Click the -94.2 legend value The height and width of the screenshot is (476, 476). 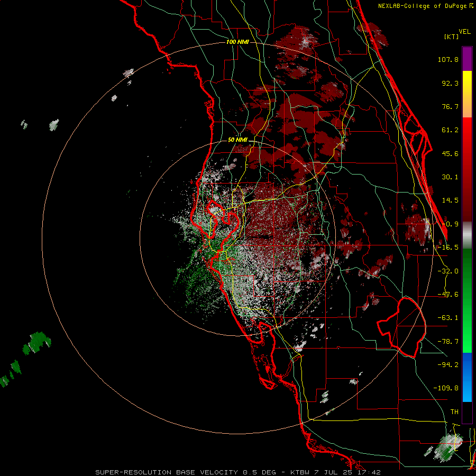pos(448,365)
